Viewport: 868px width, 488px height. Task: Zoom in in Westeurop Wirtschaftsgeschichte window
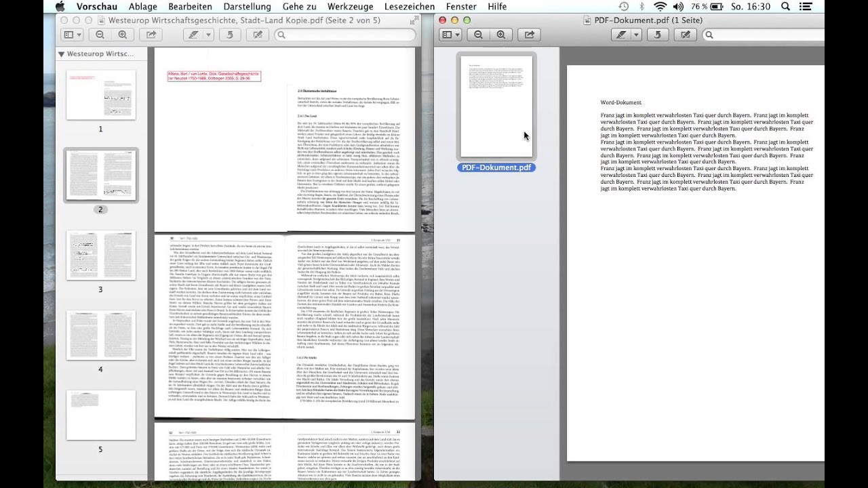click(123, 35)
